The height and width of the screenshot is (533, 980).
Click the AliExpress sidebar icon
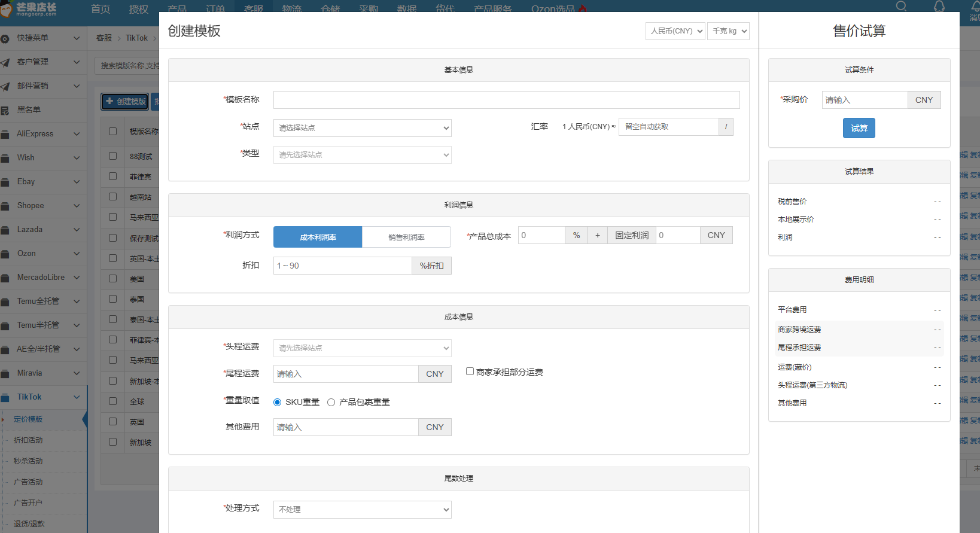point(5,134)
